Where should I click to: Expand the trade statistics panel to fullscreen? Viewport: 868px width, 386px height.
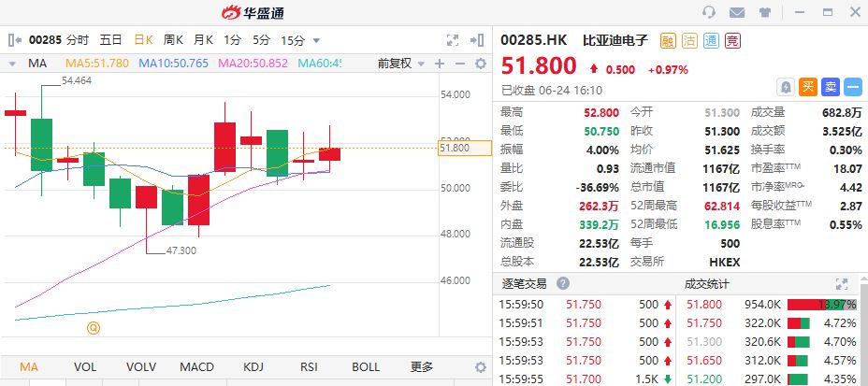pyautogui.click(x=842, y=284)
